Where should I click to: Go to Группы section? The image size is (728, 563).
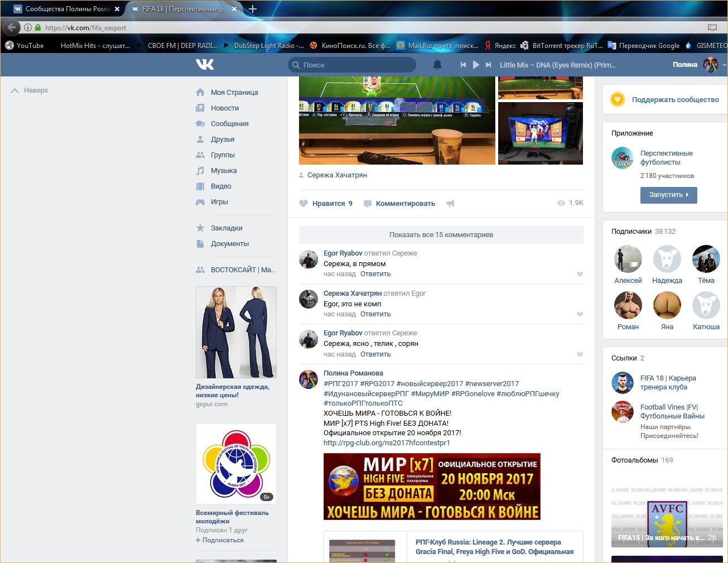(223, 155)
